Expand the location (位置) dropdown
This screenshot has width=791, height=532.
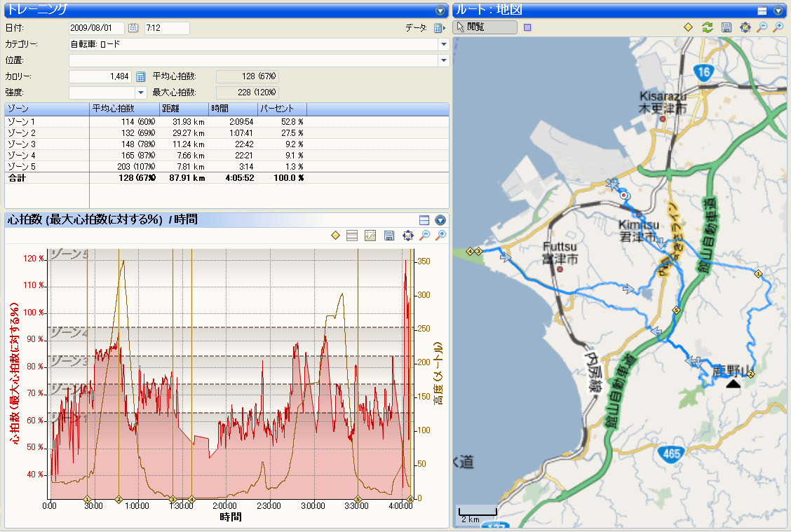(443, 60)
